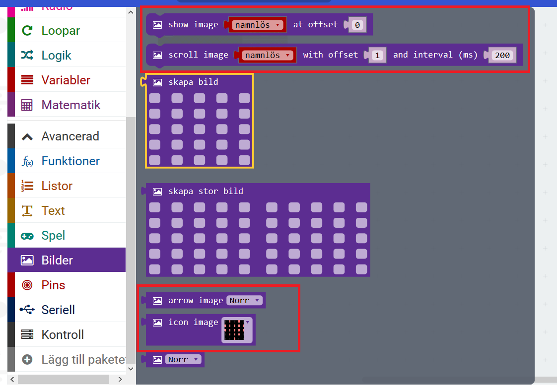Click the Kontroll server icon

(27, 334)
